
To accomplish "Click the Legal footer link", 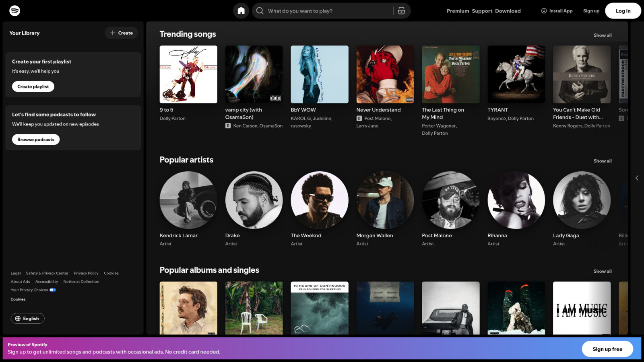I will click(x=16, y=273).
